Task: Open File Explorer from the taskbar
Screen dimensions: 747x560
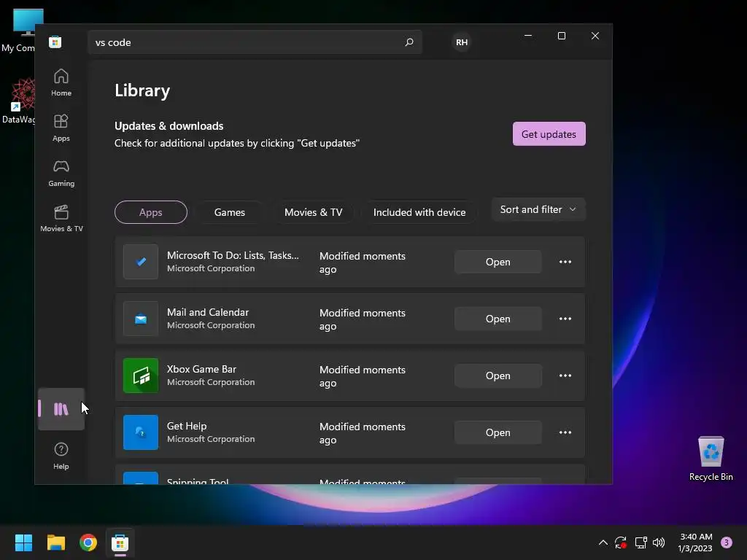Action: [55, 542]
